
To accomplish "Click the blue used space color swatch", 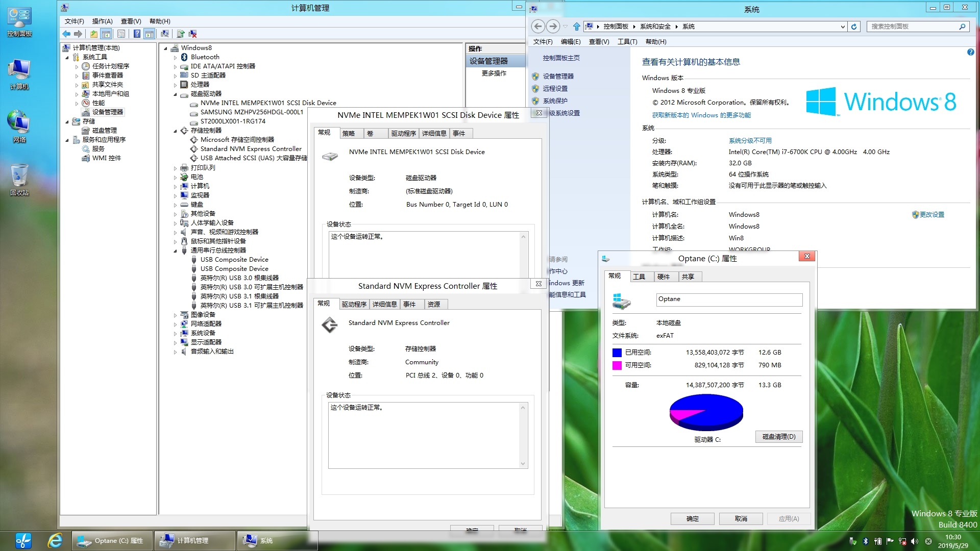I will tap(617, 353).
